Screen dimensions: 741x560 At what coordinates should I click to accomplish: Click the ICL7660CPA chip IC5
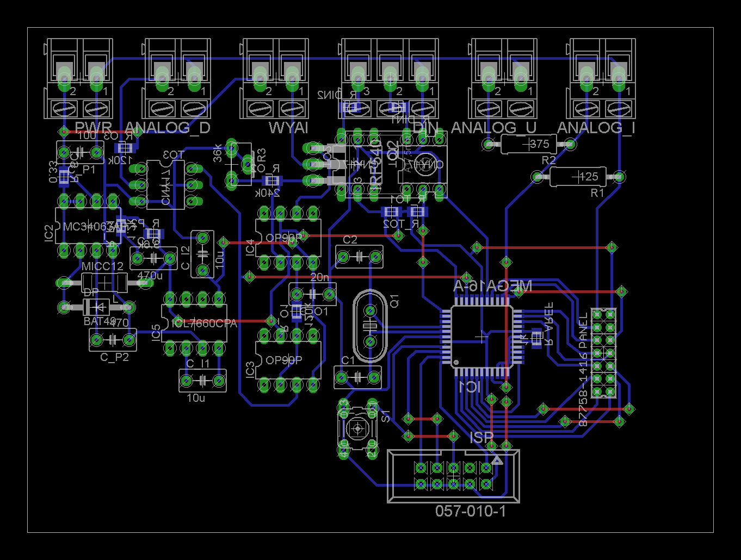[x=194, y=323]
